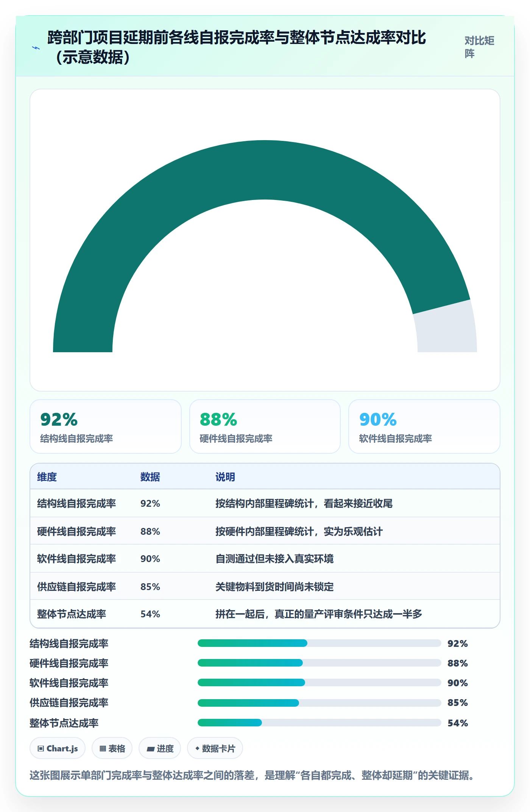
Task: Click the description 按硬件内部里程碑统计，实为乐观估计
Action: [299, 531]
